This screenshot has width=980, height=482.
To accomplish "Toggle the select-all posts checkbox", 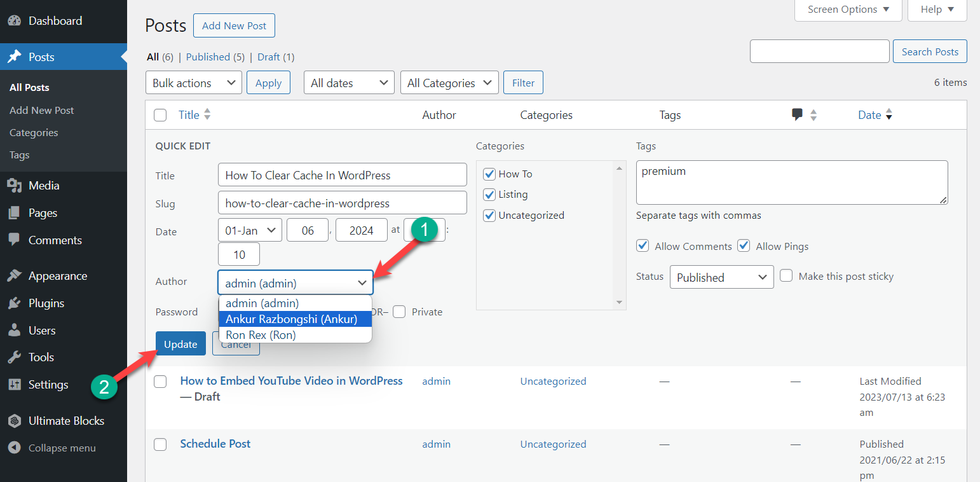I will [x=160, y=115].
